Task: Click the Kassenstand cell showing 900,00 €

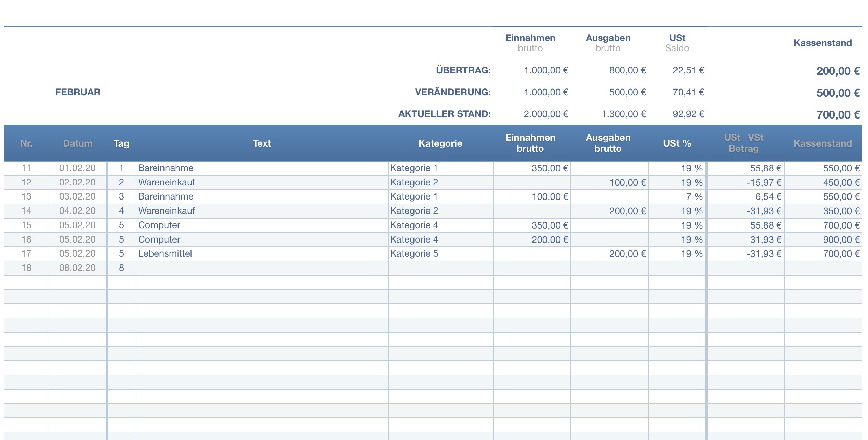Action: (x=823, y=239)
